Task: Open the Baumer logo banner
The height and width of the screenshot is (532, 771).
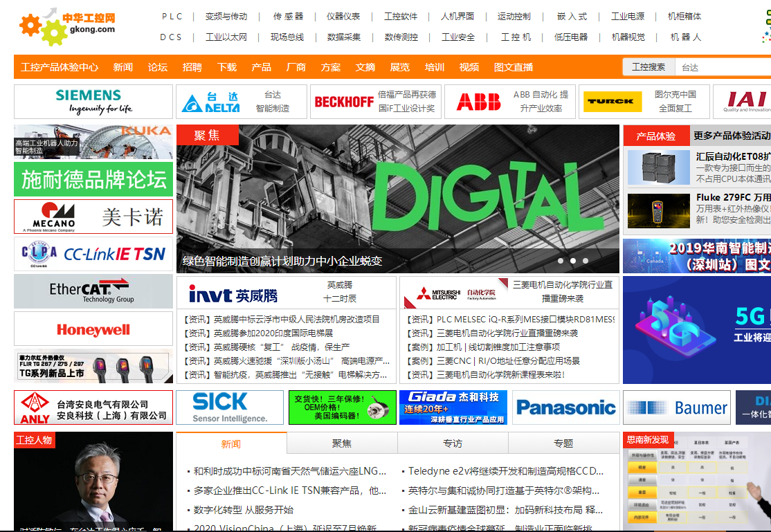Action: tap(677, 407)
